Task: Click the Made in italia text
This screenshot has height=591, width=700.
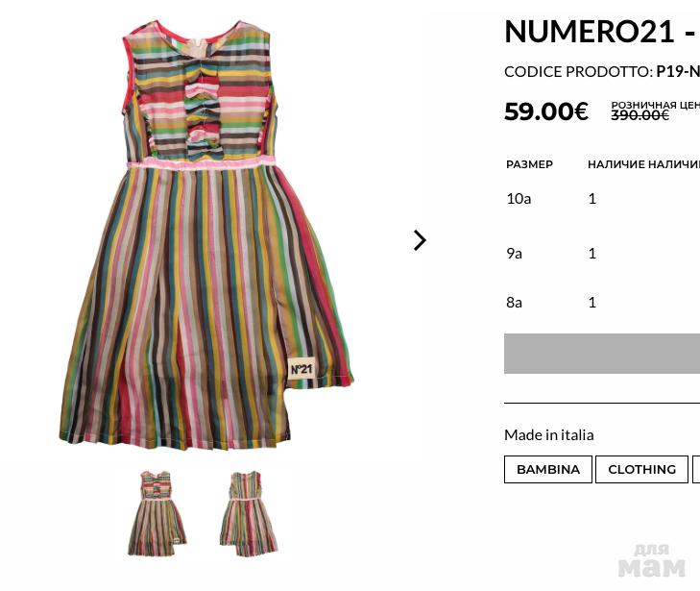Action: (x=548, y=435)
